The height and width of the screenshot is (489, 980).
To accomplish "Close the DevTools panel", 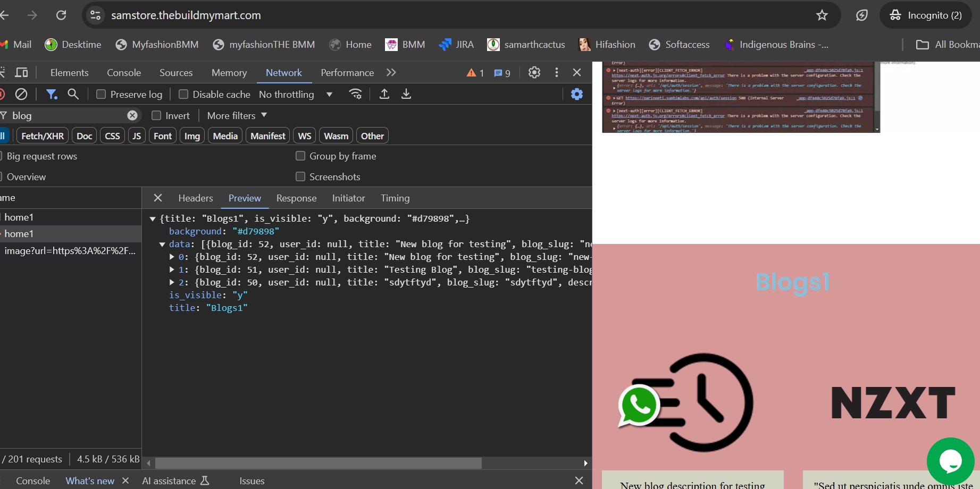I will (x=577, y=72).
